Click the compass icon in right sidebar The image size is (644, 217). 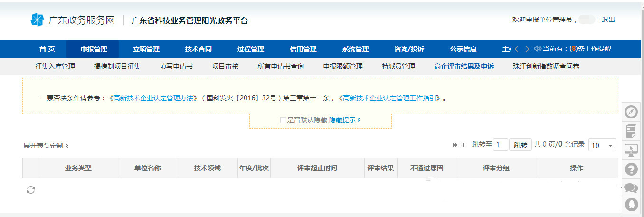pyautogui.click(x=631, y=112)
